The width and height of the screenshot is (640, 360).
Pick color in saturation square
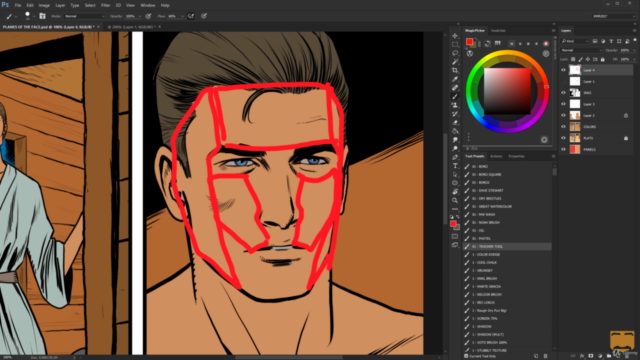pos(507,91)
